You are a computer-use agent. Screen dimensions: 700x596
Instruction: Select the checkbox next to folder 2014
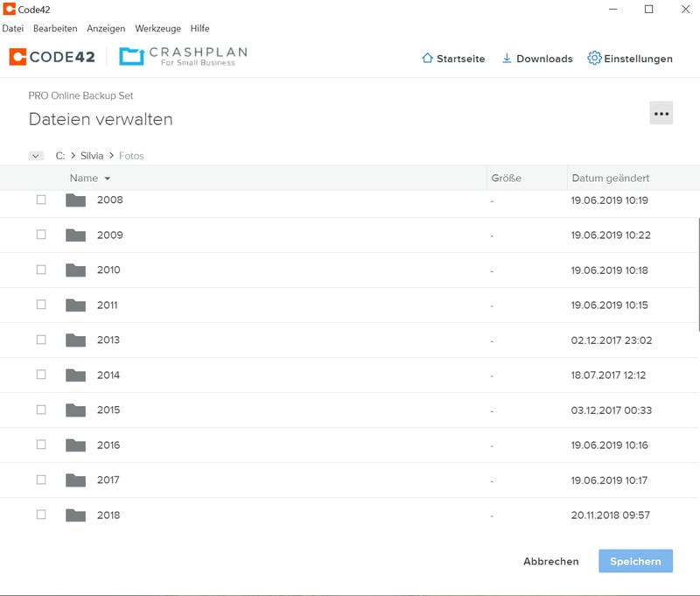[x=41, y=375]
